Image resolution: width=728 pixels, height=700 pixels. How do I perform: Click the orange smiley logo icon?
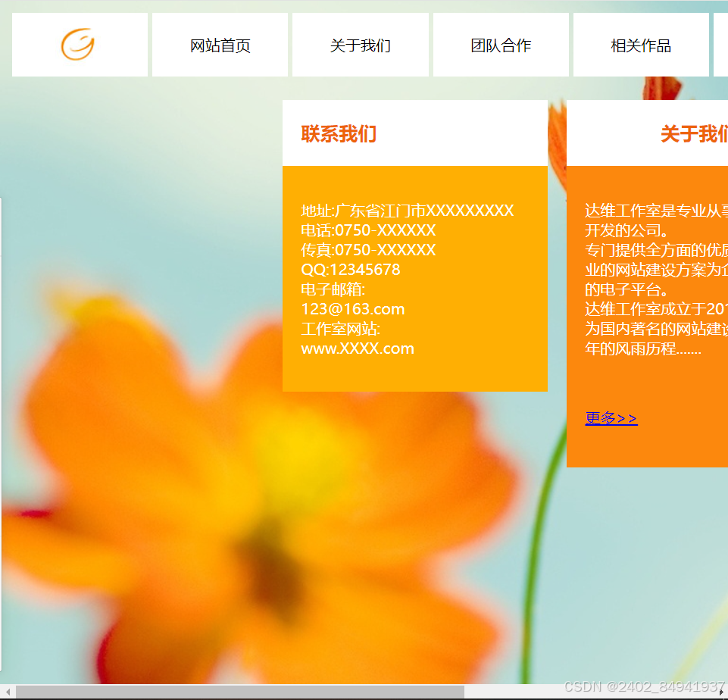click(x=80, y=44)
